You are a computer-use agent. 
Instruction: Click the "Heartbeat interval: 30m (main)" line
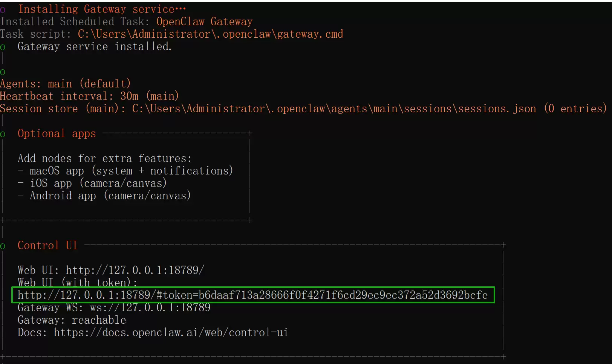click(x=89, y=96)
